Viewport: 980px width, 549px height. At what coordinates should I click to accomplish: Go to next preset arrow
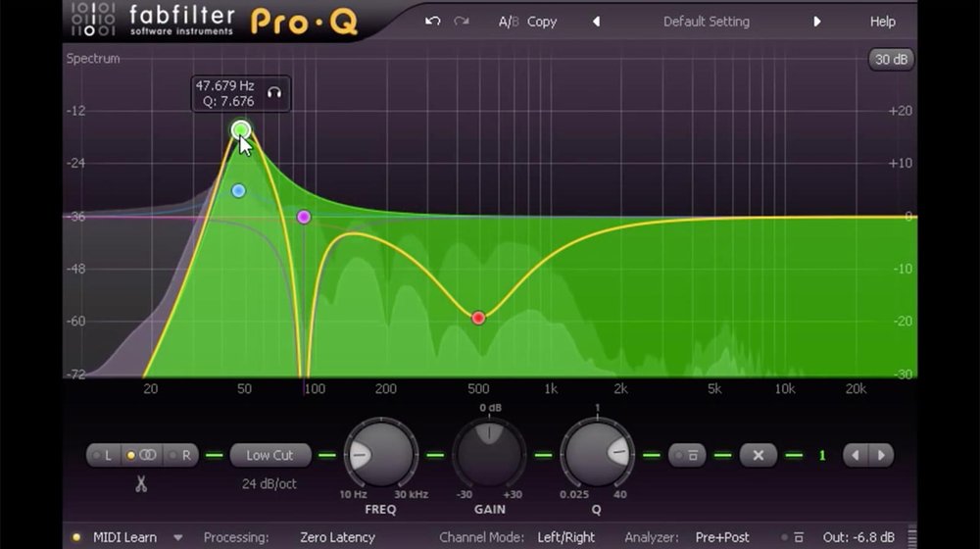816,22
